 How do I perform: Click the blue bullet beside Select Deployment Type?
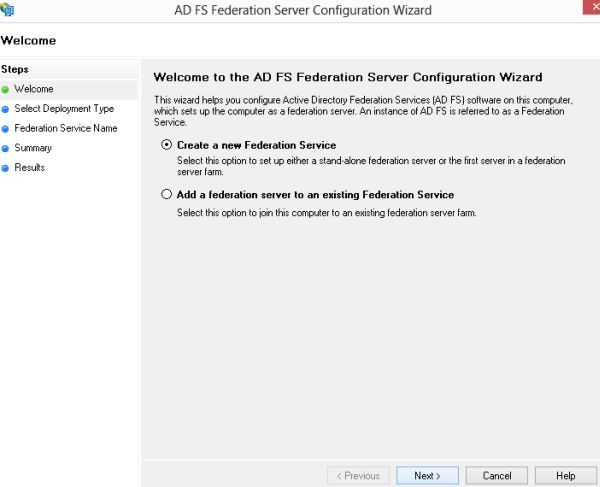5,109
